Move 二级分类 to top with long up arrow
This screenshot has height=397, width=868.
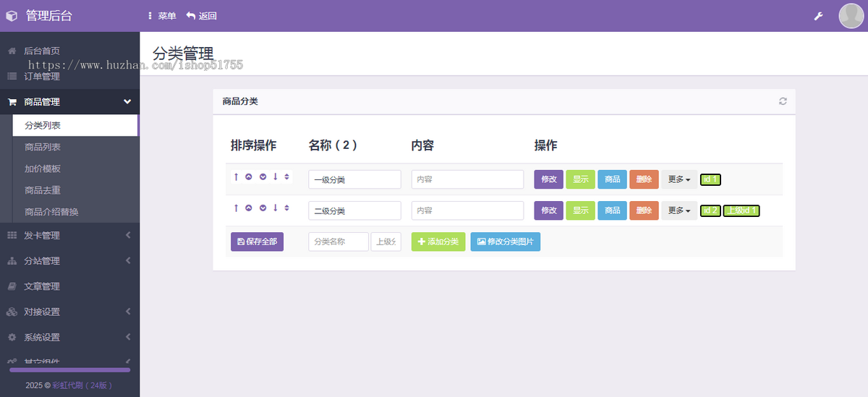coord(236,208)
